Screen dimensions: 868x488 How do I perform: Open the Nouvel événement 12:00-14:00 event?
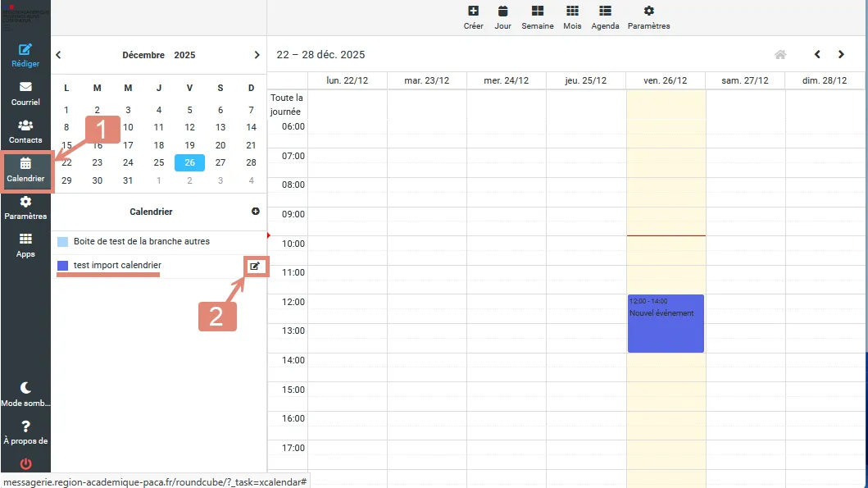pyautogui.click(x=666, y=323)
